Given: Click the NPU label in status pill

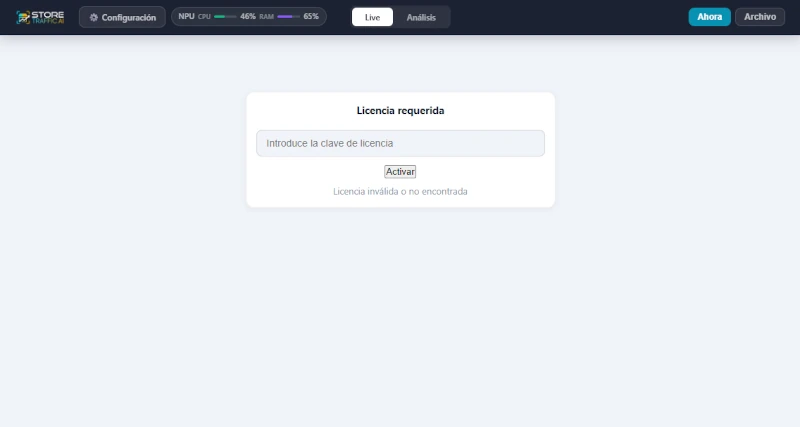Looking at the screenshot, I should (186, 16).
